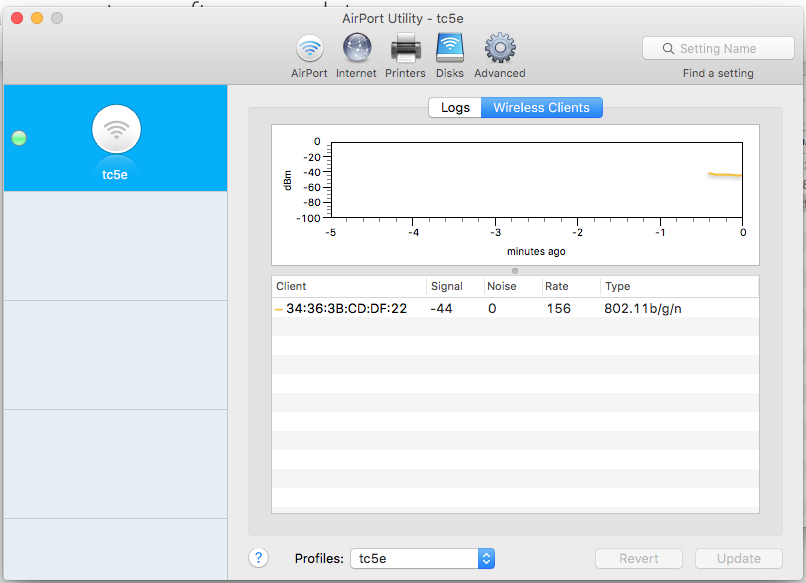Open the Internet settings pane
Image resolution: width=806 pixels, height=583 pixels.
(x=356, y=56)
